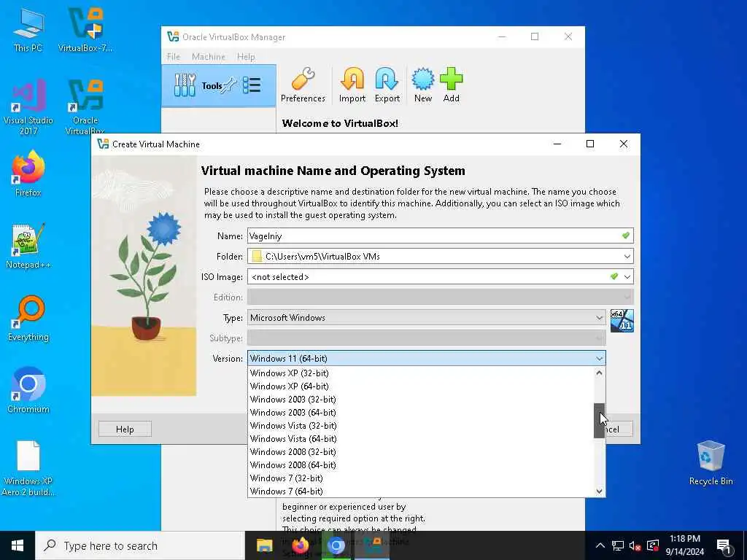Open Preferences in VirtualBox Manager toolbar
The width and height of the screenshot is (747, 560).
[303, 85]
